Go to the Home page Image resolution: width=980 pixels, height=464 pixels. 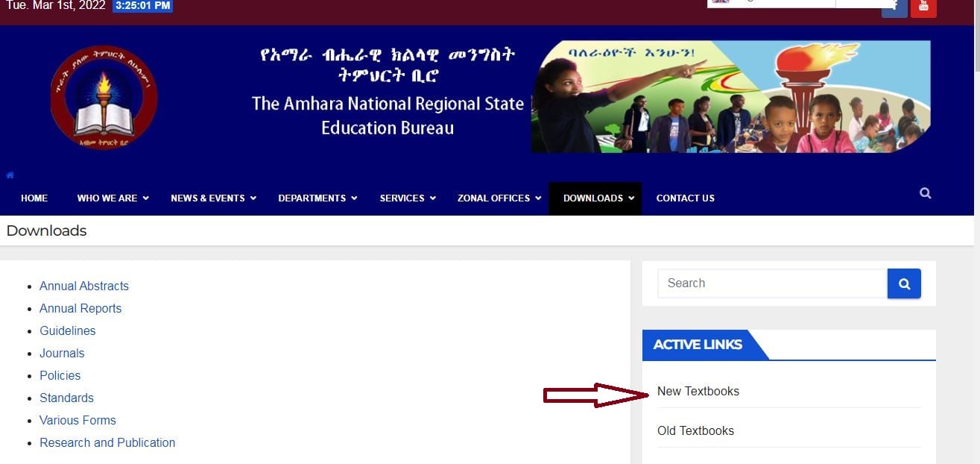click(x=34, y=198)
